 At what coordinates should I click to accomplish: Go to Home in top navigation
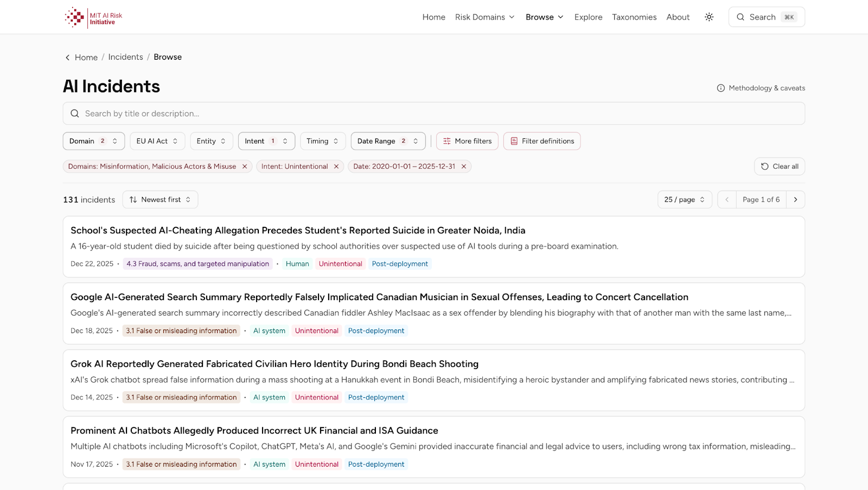(x=433, y=17)
